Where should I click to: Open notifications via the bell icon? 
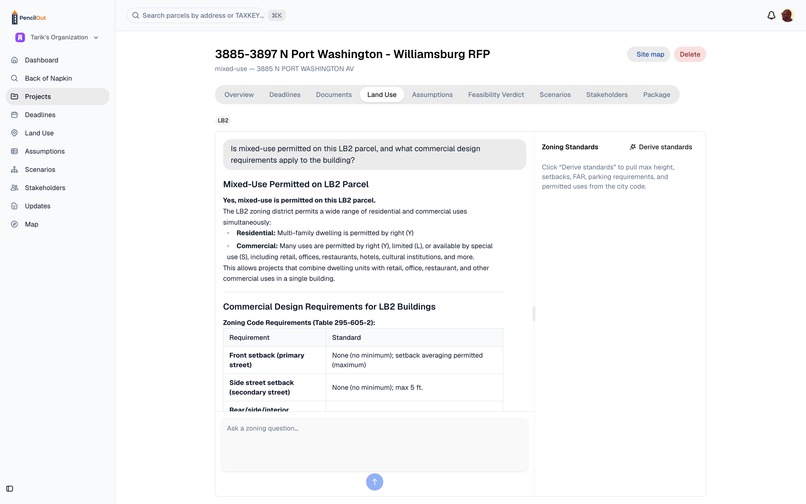[771, 15]
